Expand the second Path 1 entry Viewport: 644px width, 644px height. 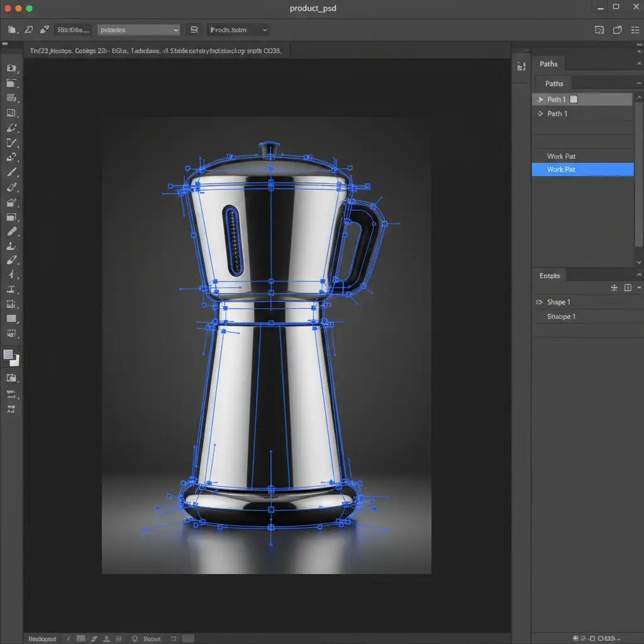point(540,114)
